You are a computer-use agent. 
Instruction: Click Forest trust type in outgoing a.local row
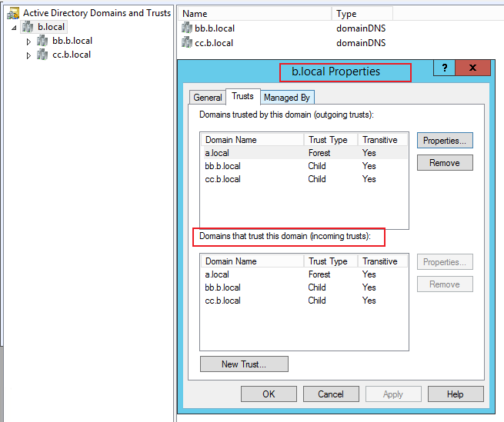319,153
